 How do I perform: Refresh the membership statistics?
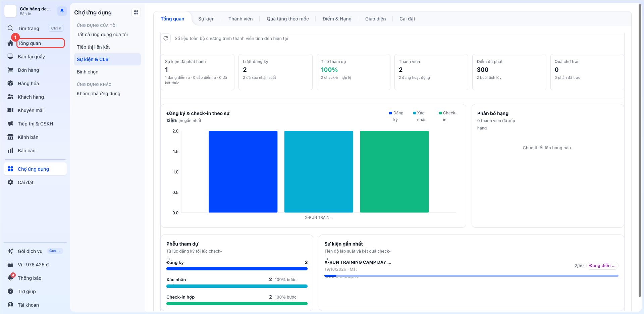(166, 38)
